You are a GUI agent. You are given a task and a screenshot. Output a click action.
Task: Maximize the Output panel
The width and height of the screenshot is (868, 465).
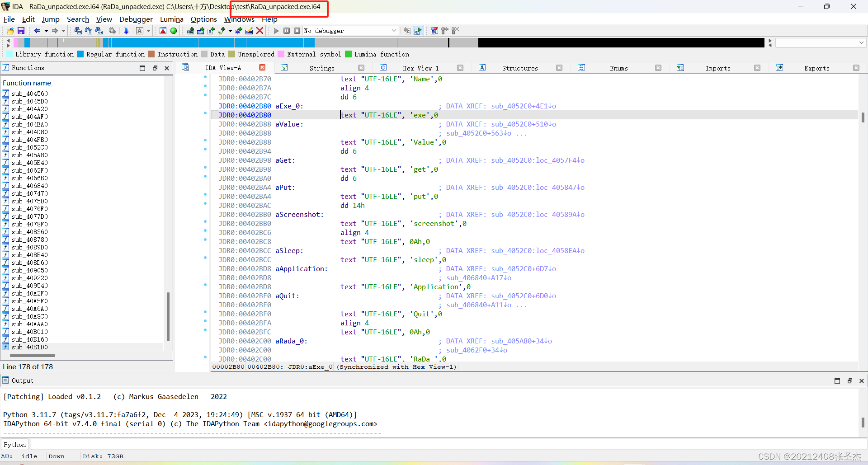click(x=837, y=381)
